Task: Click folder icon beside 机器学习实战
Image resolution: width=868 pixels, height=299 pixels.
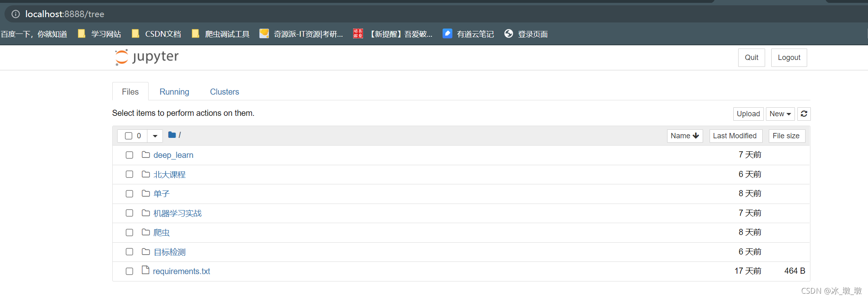Action: (x=146, y=213)
